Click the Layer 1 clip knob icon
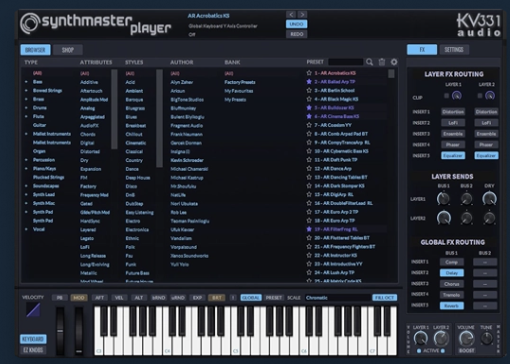The width and height of the screenshot is (510, 364). pos(457,96)
